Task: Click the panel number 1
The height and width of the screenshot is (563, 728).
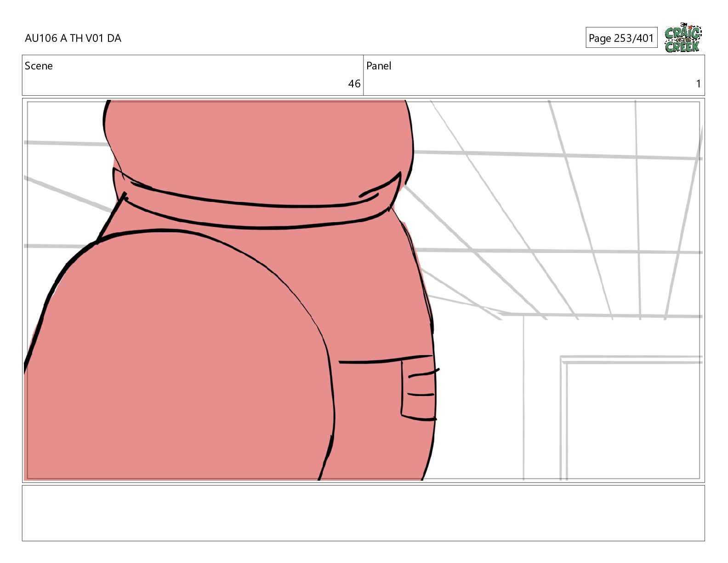Action: point(698,84)
